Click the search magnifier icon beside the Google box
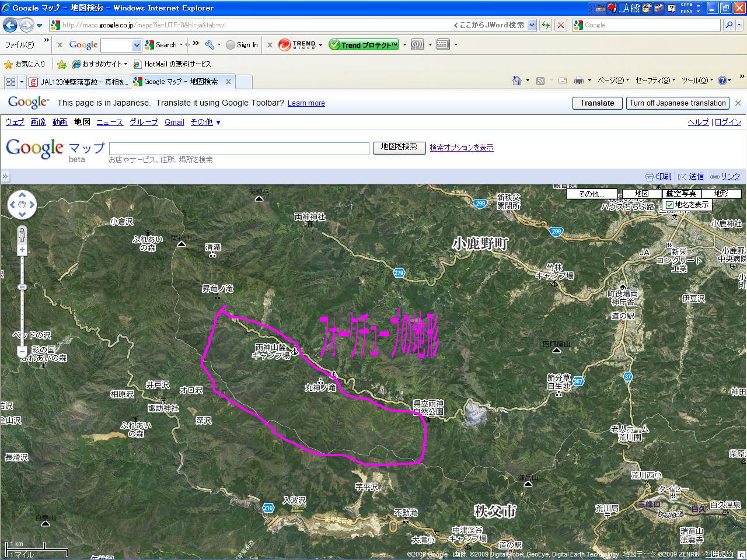The height and width of the screenshot is (560, 747). coord(729,25)
